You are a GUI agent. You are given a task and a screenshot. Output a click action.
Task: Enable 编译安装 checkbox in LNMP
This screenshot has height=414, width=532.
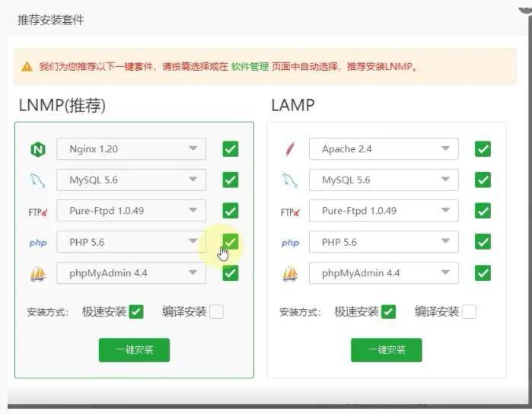click(x=216, y=311)
